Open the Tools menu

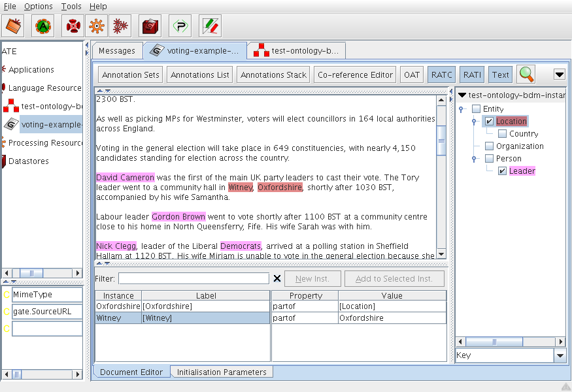tap(71, 6)
